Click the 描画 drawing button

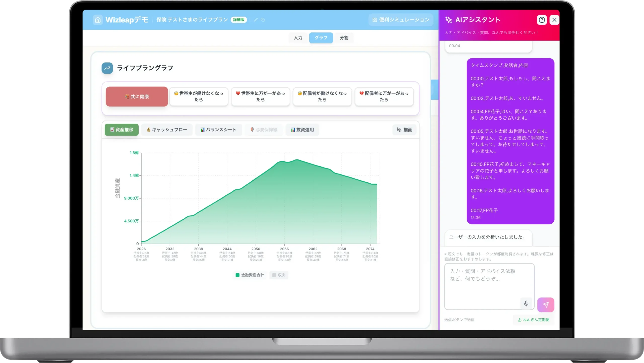click(x=405, y=130)
